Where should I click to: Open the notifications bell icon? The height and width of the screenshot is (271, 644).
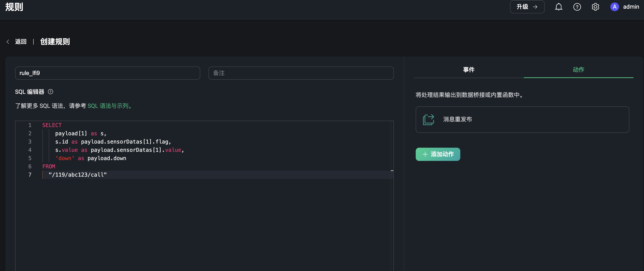click(559, 7)
